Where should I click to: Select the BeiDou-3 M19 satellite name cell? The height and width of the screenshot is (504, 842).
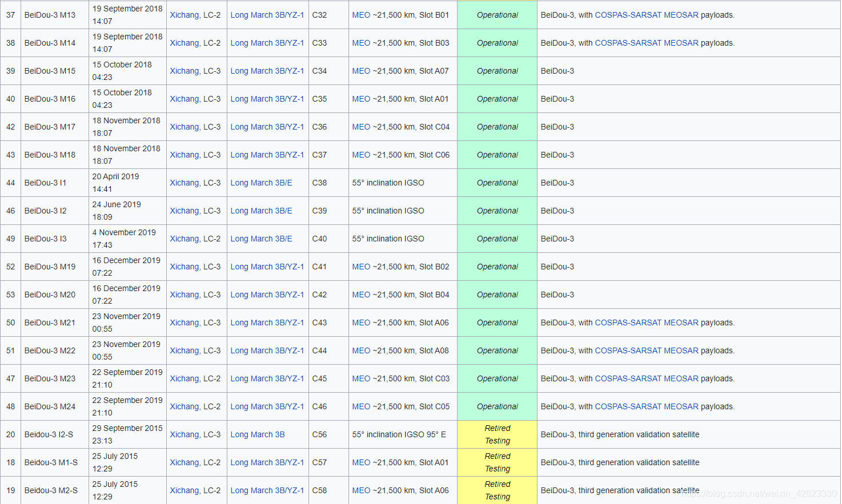pyautogui.click(x=55, y=267)
